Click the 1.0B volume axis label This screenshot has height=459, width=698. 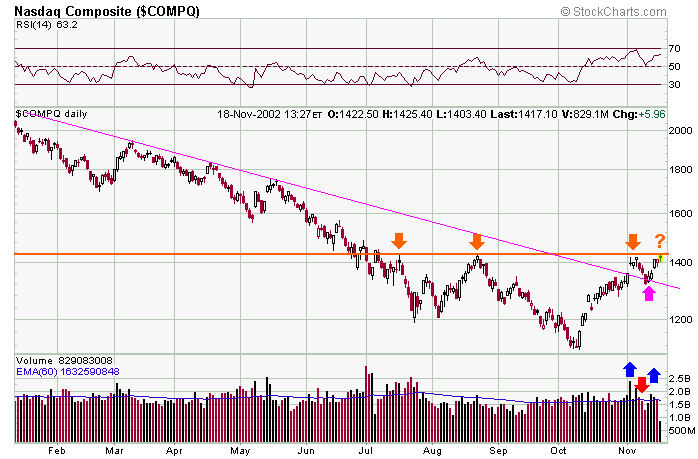pos(680,418)
